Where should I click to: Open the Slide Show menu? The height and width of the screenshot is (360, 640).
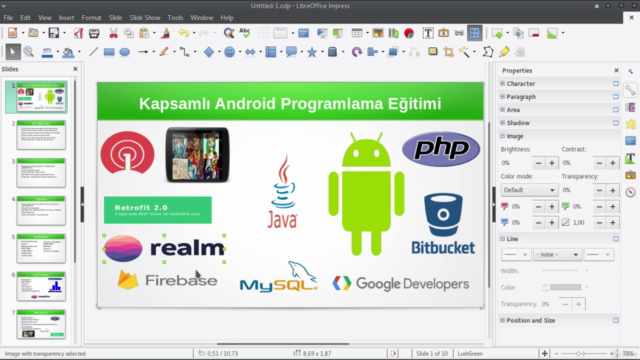145,18
